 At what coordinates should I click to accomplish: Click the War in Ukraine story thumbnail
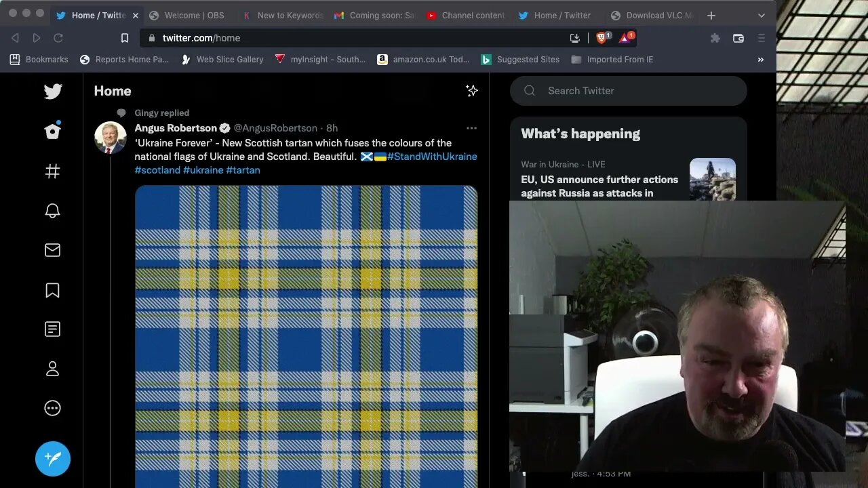click(x=713, y=180)
